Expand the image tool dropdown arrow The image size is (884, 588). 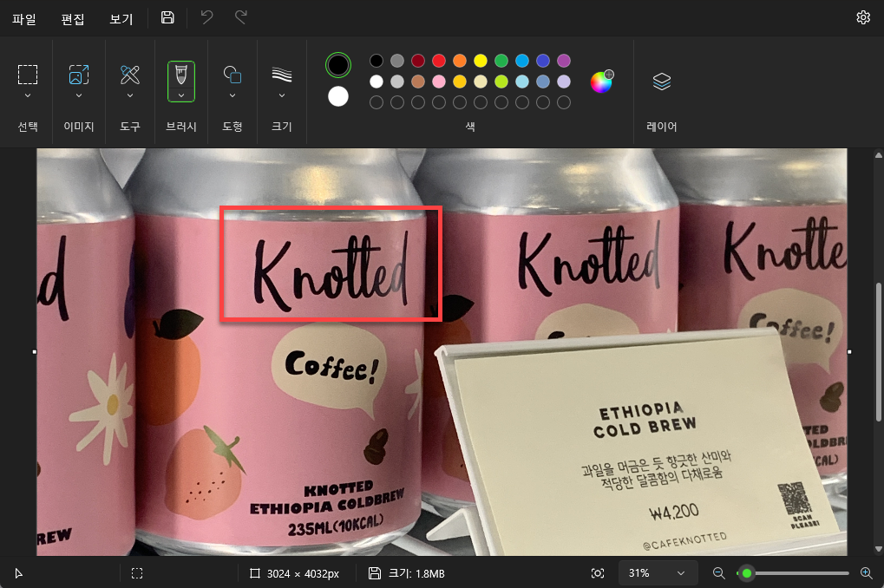(79, 96)
